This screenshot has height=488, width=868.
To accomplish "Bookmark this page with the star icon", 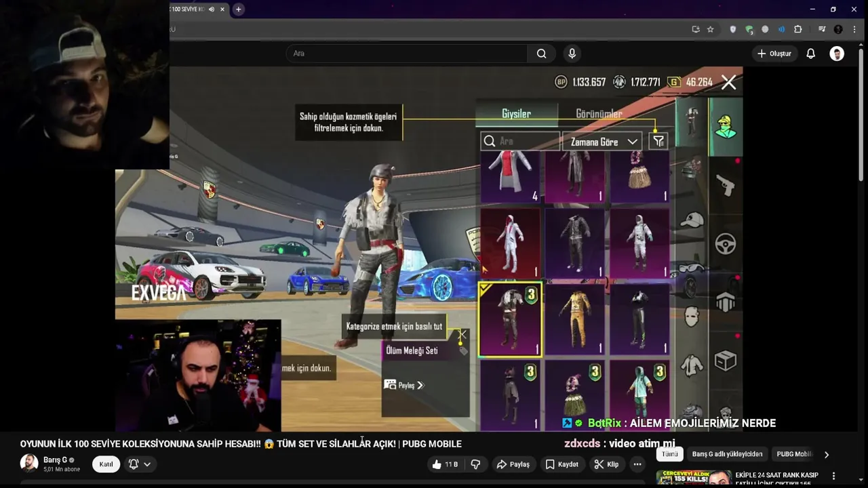I will click(710, 29).
